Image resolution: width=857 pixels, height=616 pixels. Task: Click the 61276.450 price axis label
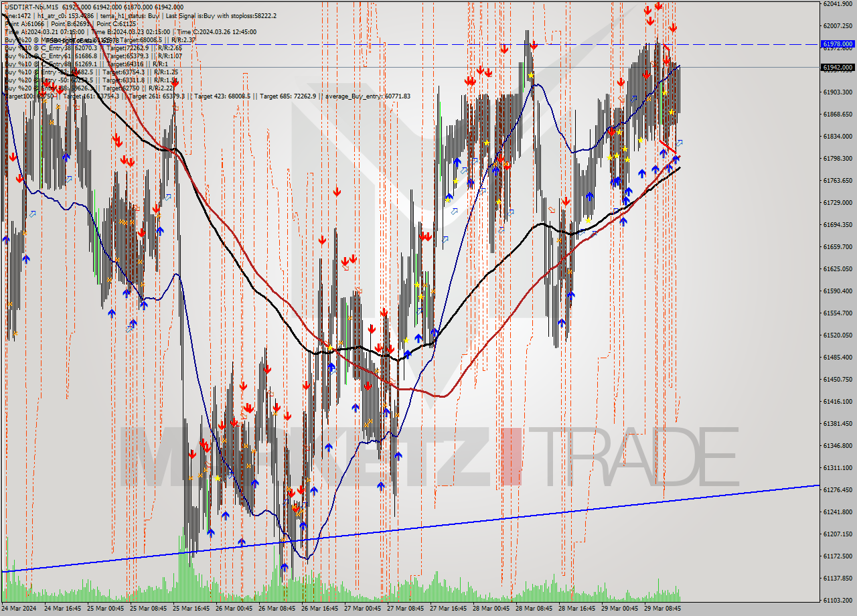tap(838, 489)
